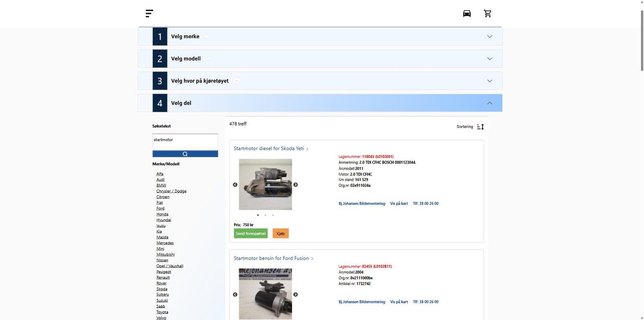Filter by Fiat brand
This screenshot has height=320, width=644.
(159, 203)
